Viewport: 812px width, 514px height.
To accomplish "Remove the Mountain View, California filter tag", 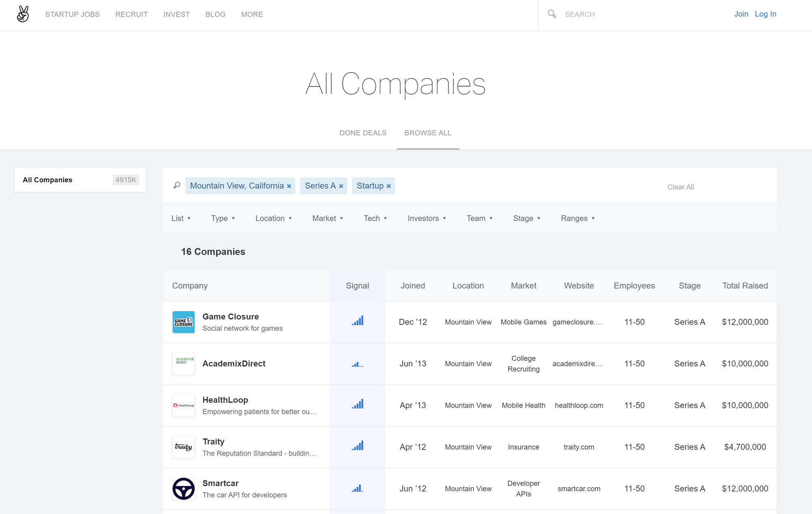I will [x=289, y=186].
